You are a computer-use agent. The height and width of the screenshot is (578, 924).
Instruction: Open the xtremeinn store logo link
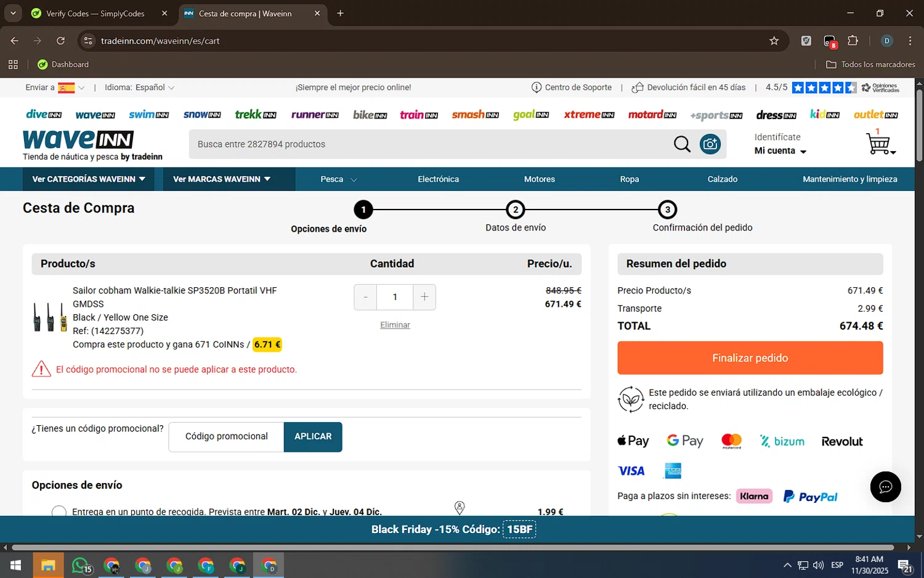(589, 115)
